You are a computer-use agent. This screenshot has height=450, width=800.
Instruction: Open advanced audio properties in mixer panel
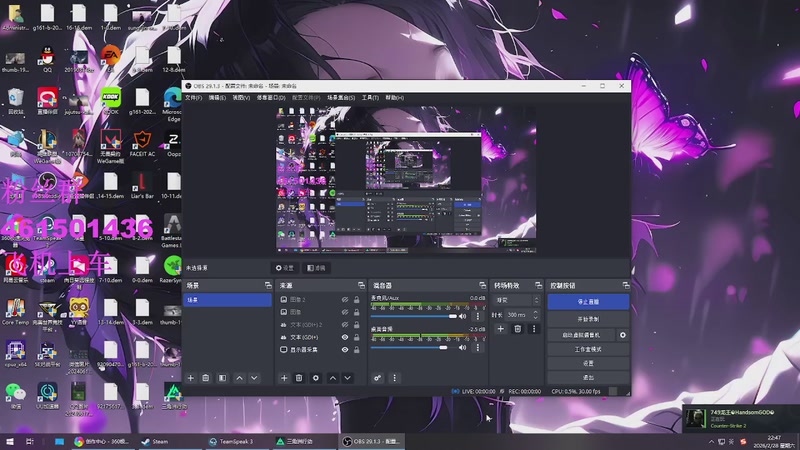[x=378, y=378]
